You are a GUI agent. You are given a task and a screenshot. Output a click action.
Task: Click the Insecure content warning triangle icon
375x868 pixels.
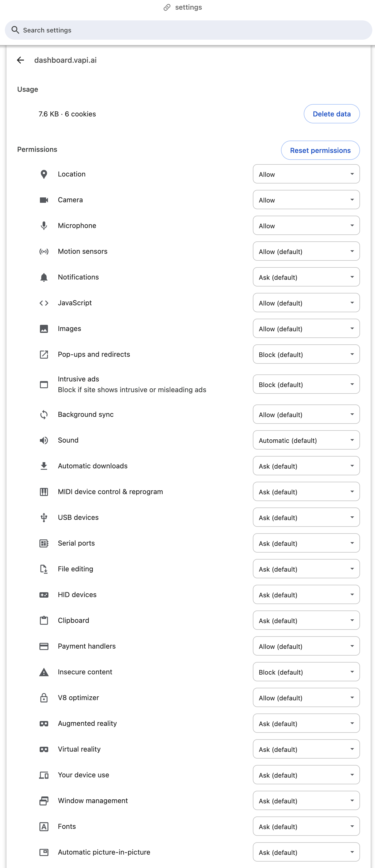(44, 672)
